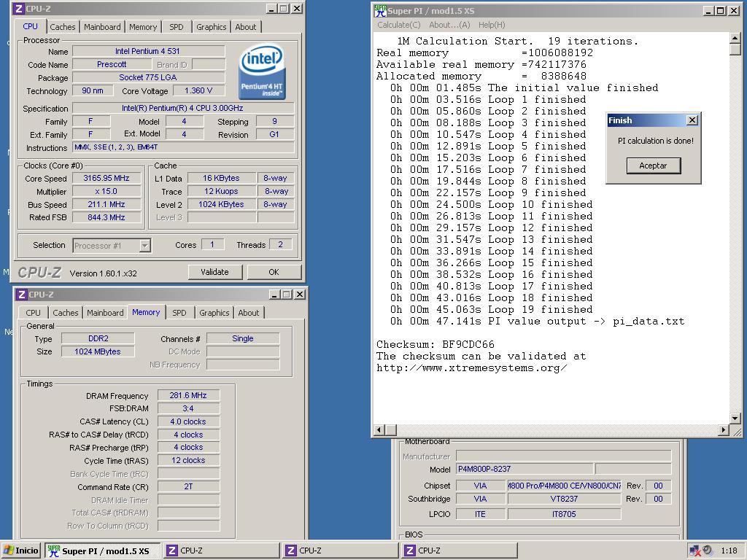This screenshot has height=560, width=747.
Task: Select the Caches tab in top CPU-Z
Action: point(63,27)
